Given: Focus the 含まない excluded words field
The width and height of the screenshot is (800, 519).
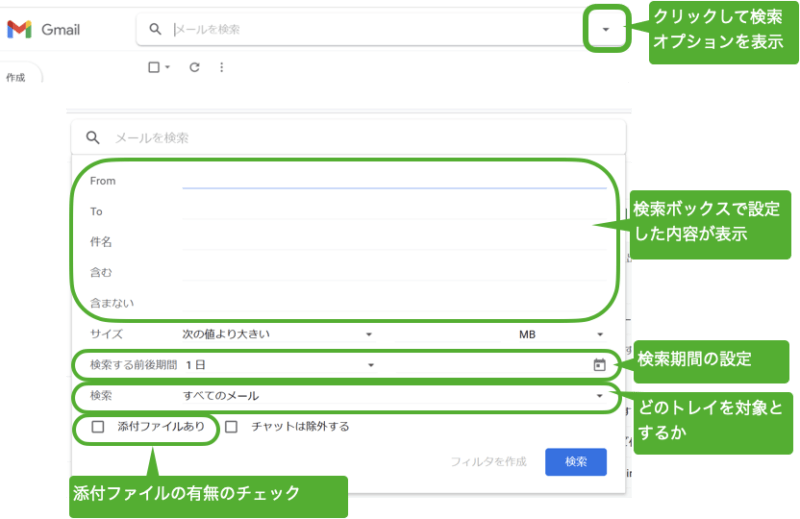Looking at the screenshot, I should [x=394, y=303].
